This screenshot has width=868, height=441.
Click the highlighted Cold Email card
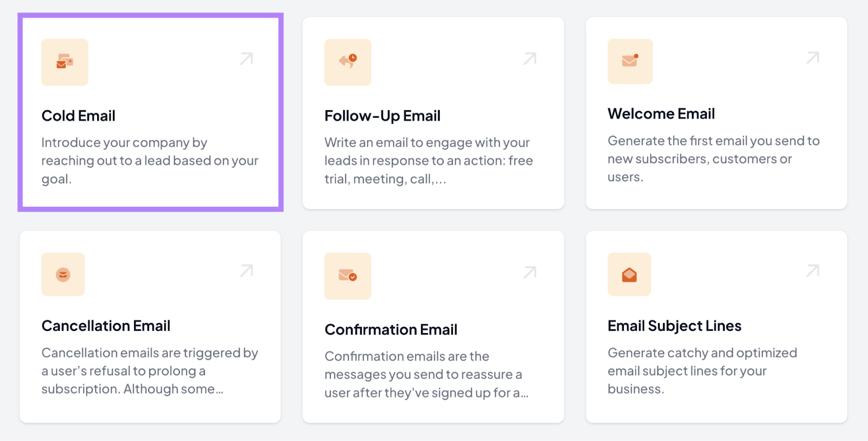[x=150, y=111]
